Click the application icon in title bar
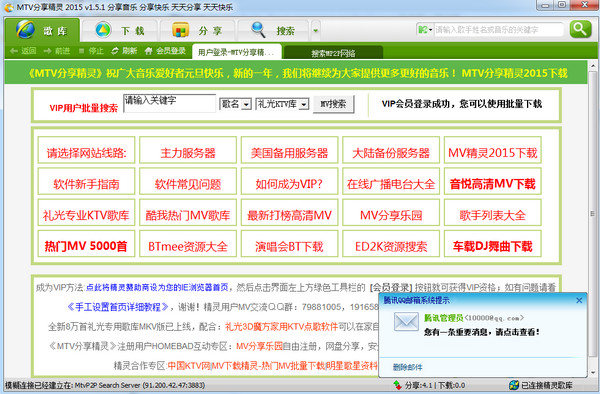Viewport: 600px width, 394px height. 9,7
